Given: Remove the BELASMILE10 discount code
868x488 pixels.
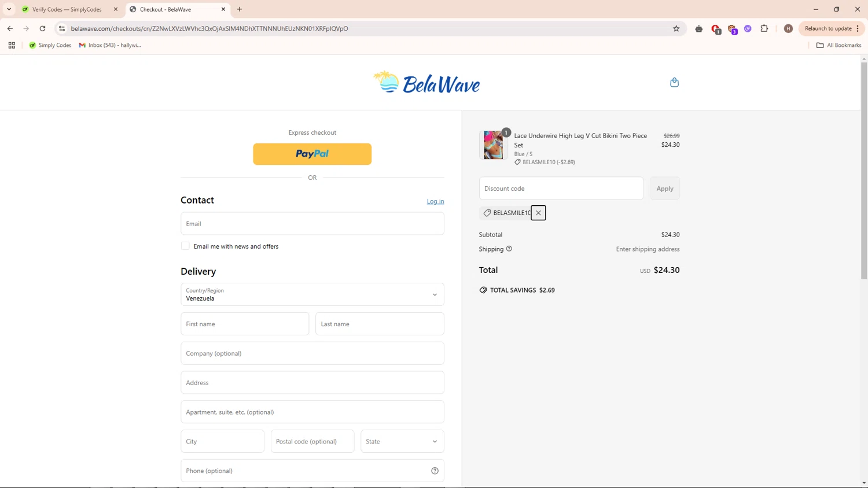Looking at the screenshot, I should (x=538, y=213).
